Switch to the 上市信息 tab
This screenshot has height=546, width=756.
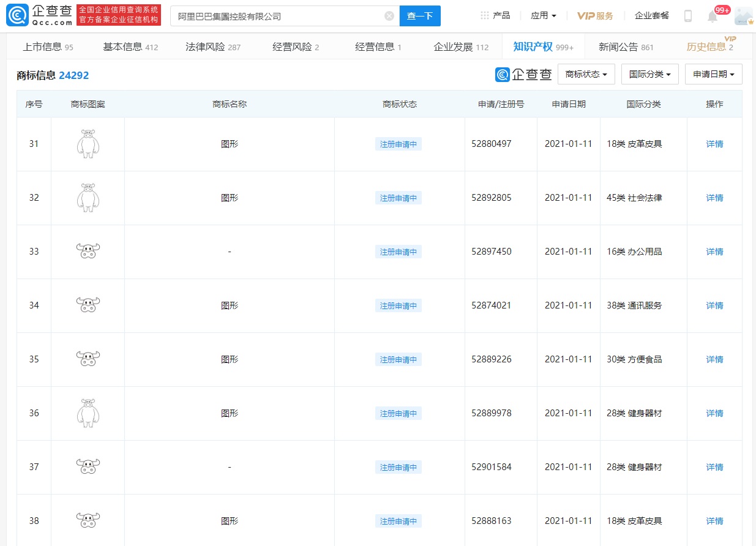coord(48,47)
